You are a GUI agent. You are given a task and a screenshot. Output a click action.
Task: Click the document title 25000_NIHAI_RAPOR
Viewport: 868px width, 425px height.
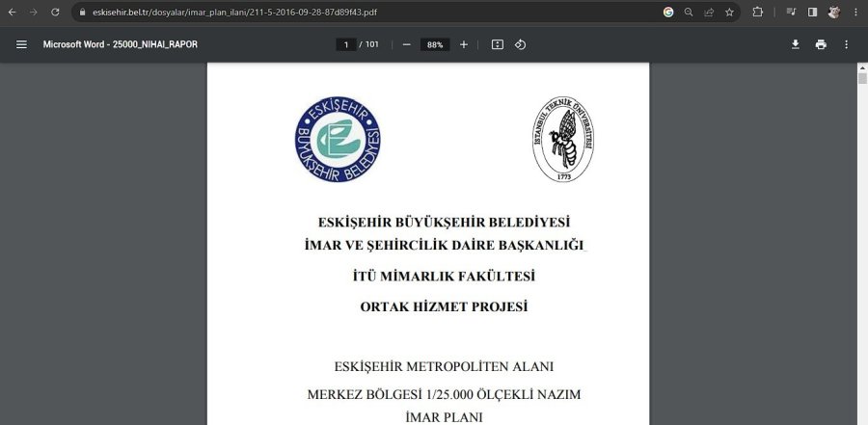coord(121,45)
